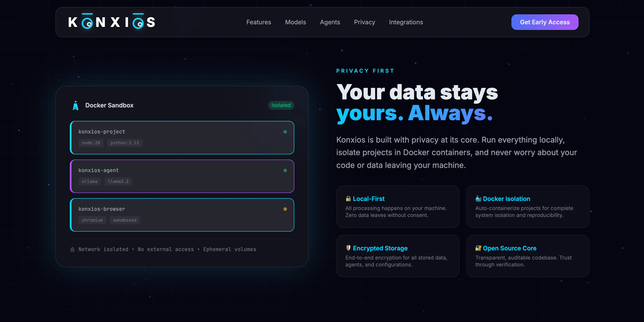Image resolution: width=644 pixels, height=322 pixels.
Task: Go to the Models section
Action: point(295,22)
